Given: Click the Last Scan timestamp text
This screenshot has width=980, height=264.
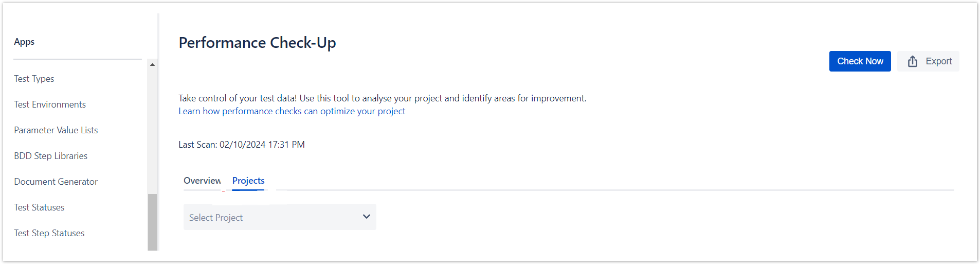Looking at the screenshot, I should [x=242, y=145].
